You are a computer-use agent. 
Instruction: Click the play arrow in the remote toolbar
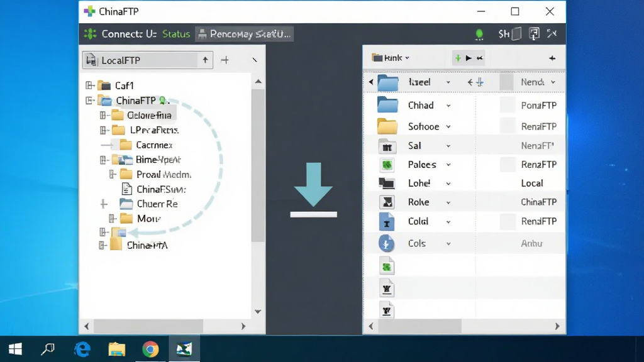click(469, 58)
